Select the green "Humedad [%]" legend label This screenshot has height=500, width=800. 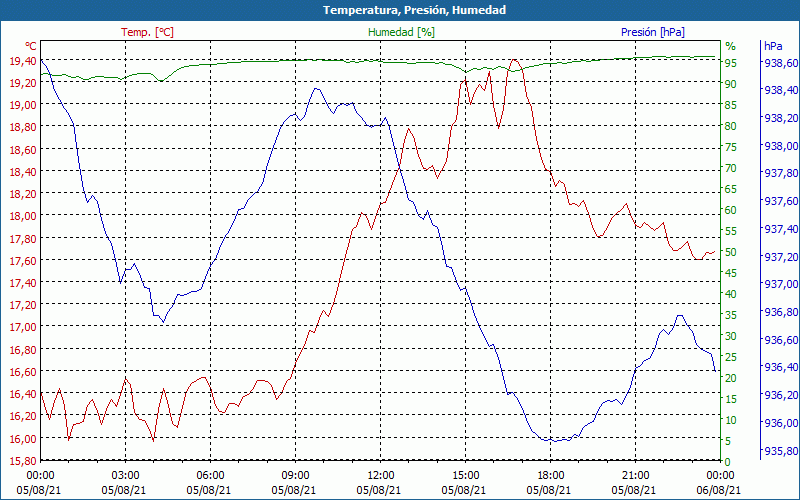point(401,32)
